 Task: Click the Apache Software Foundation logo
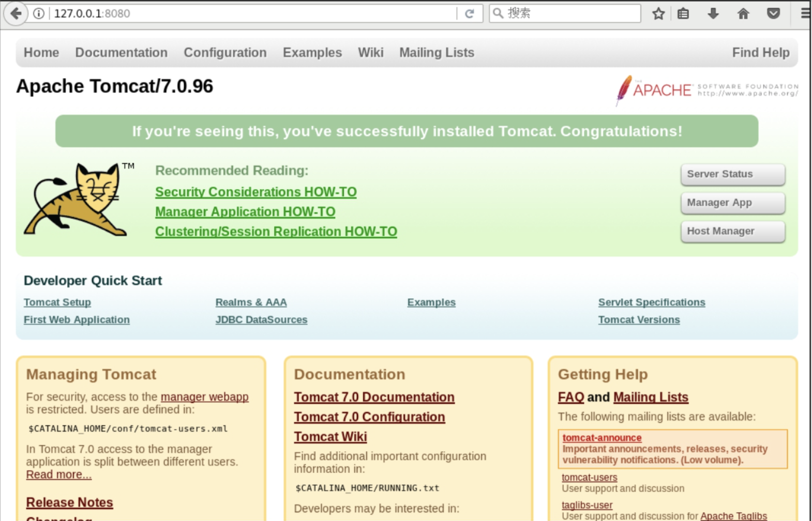pyautogui.click(x=706, y=90)
